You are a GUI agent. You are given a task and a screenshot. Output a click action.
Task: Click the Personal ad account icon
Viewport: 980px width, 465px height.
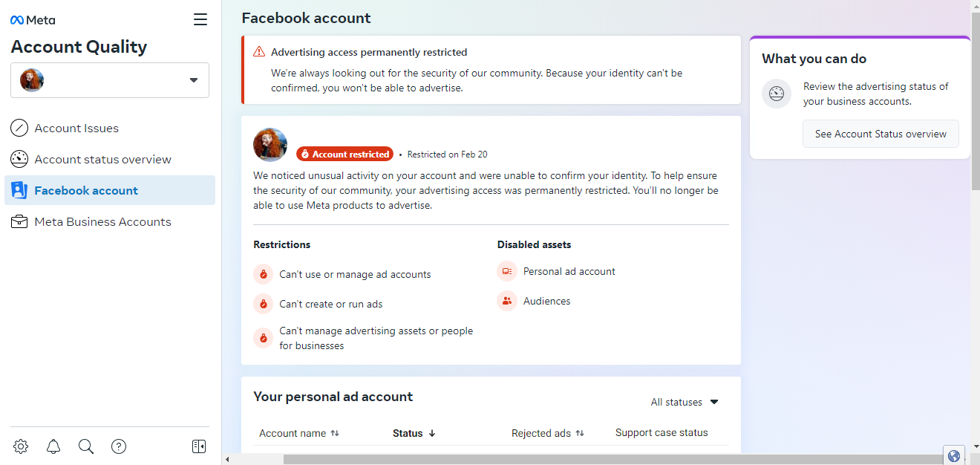pos(507,271)
